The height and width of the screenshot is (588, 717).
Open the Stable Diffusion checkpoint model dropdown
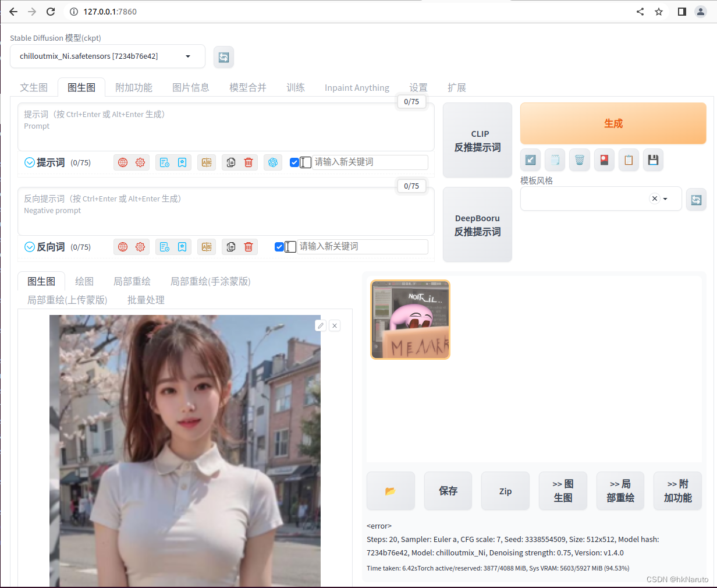point(107,56)
